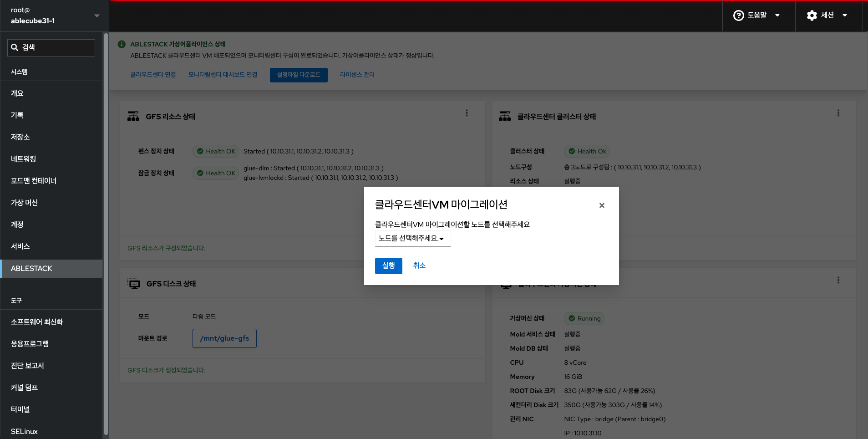Click the 클라우드센터 클러스터 상태 header icon
868x439 pixels.
click(505, 117)
